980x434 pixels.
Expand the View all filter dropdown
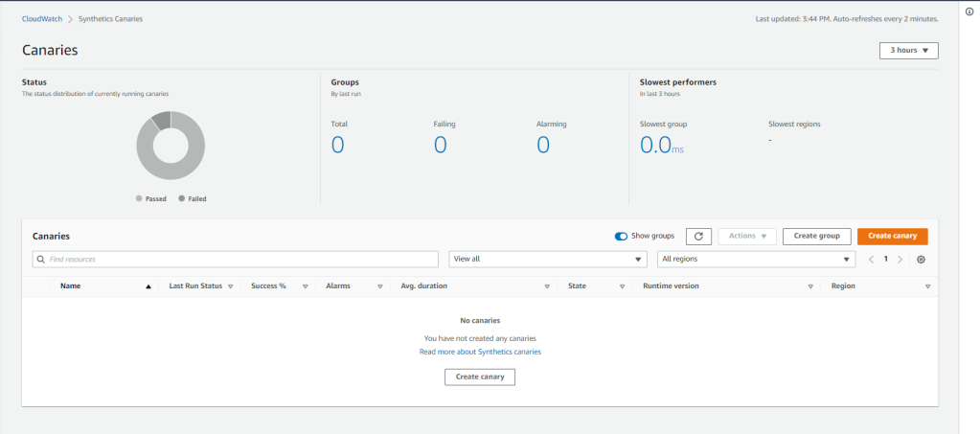(x=548, y=260)
